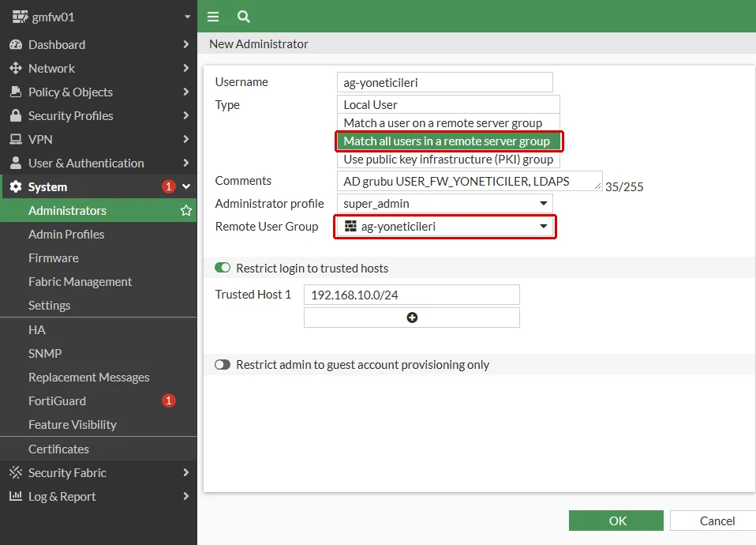756x545 pixels.
Task: Select Use public key infrastructure (PKI) group
Action: pos(448,160)
